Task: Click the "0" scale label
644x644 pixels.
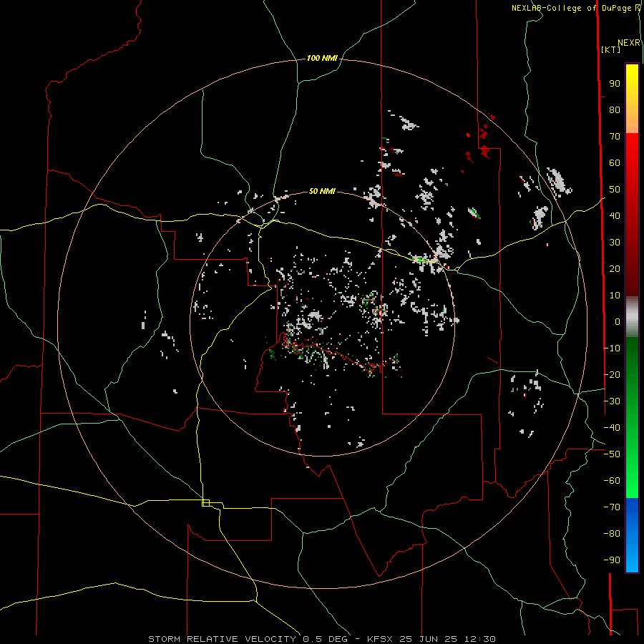Action: 618,321
